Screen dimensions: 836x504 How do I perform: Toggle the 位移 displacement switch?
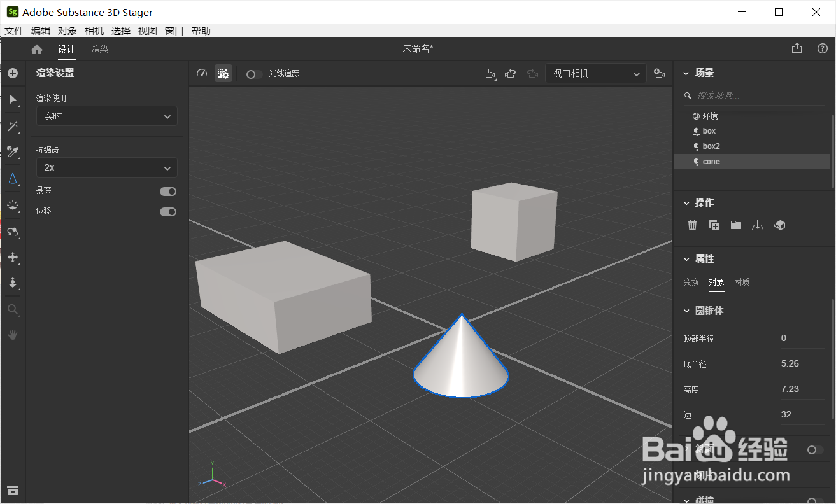point(168,212)
